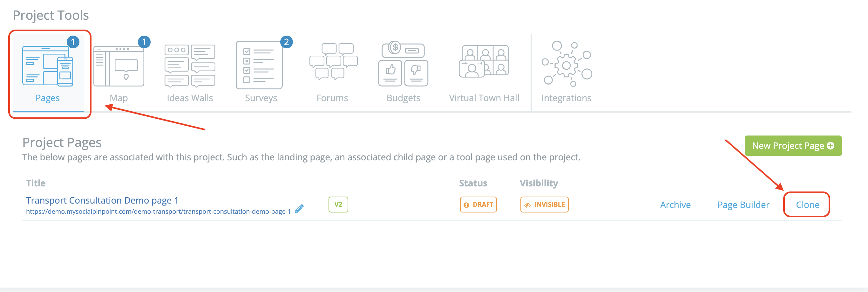This screenshot has height=292, width=868.
Task: Switch to the Pages tab label
Action: (x=48, y=98)
